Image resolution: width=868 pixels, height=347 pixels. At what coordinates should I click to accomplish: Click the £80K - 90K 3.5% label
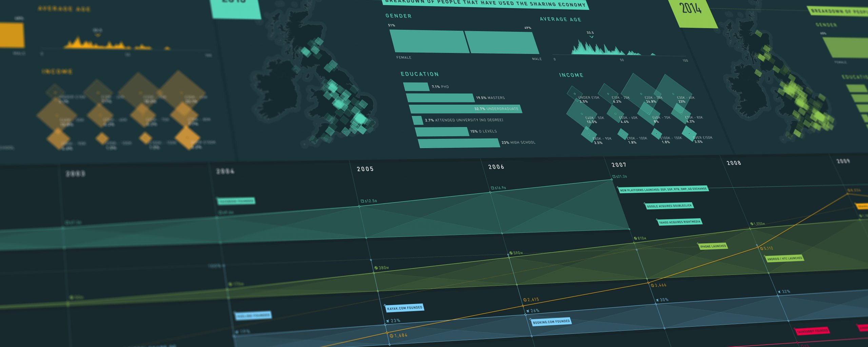point(602,140)
